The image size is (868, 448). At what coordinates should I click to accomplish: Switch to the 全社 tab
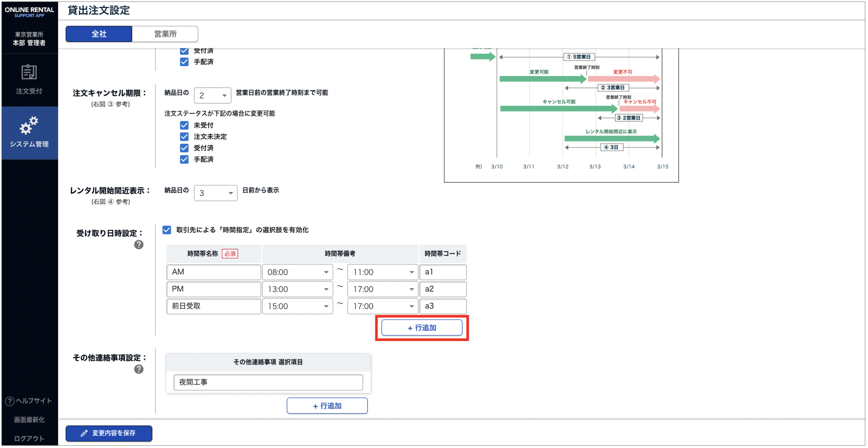pyautogui.click(x=99, y=34)
